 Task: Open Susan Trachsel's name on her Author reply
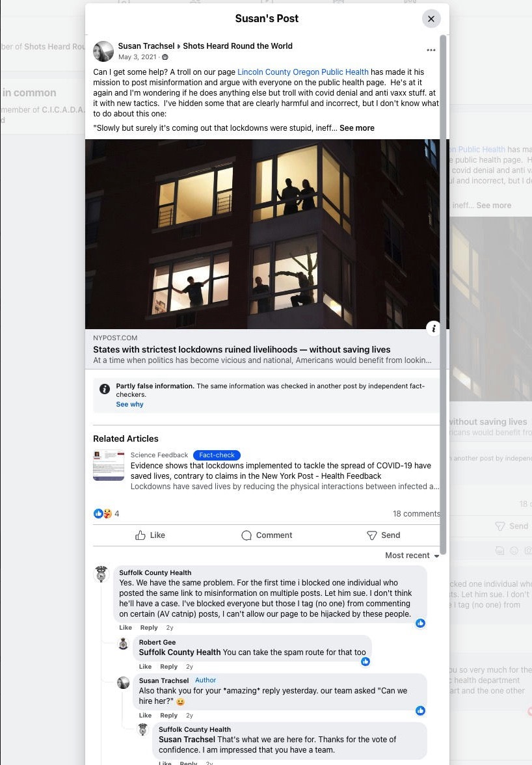point(164,680)
